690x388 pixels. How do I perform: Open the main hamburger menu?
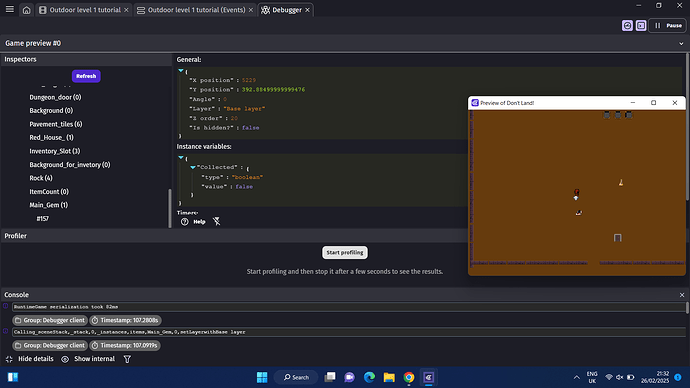click(10, 9)
